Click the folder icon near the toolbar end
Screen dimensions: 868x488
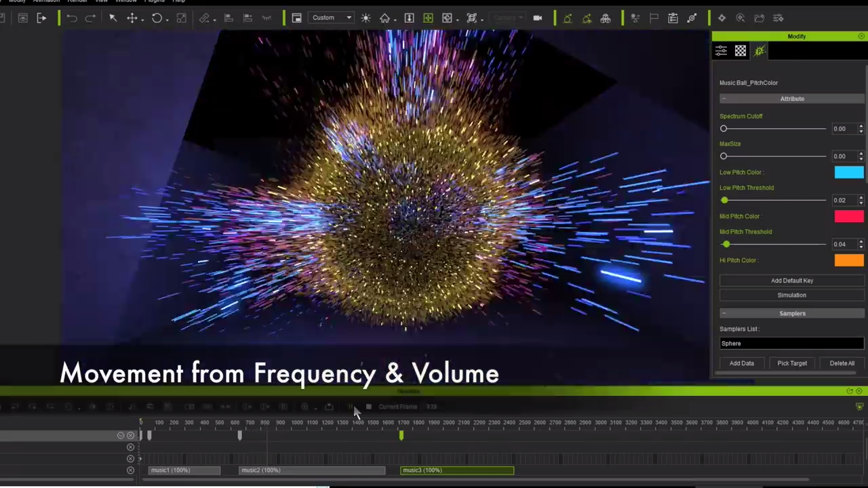(759, 18)
